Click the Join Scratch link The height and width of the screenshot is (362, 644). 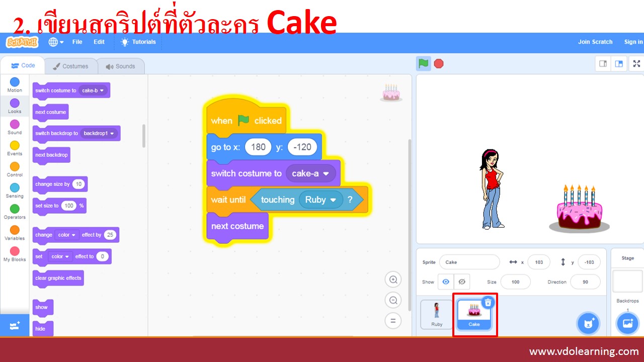pos(595,42)
